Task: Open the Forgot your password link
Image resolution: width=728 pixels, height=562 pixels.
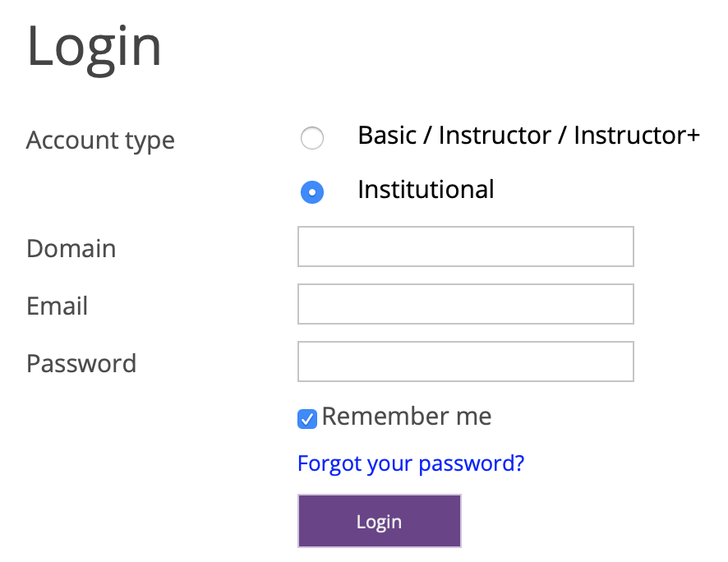Action: click(410, 463)
